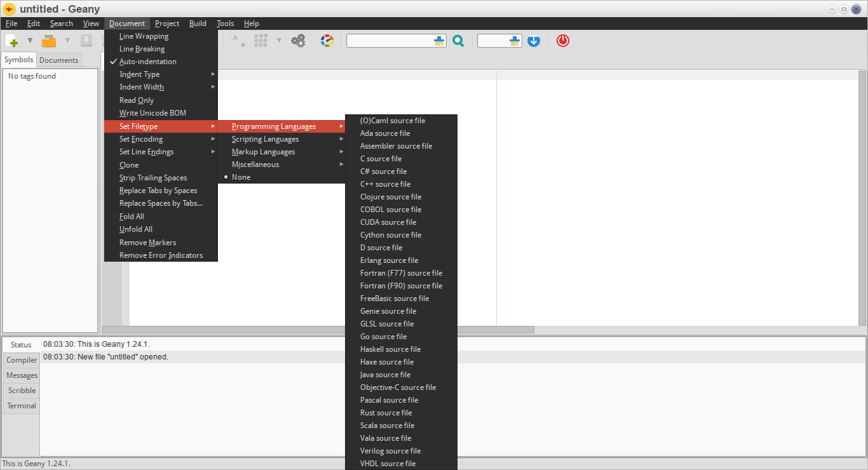Open the Search menu
Screen dimensions: 868x470
pos(62,23)
